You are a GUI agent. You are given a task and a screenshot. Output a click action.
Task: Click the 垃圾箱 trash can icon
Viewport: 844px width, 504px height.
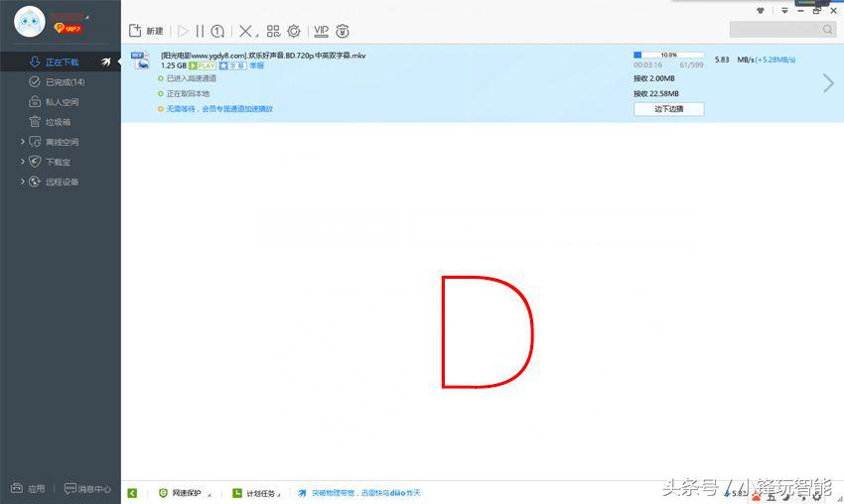click(35, 122)
